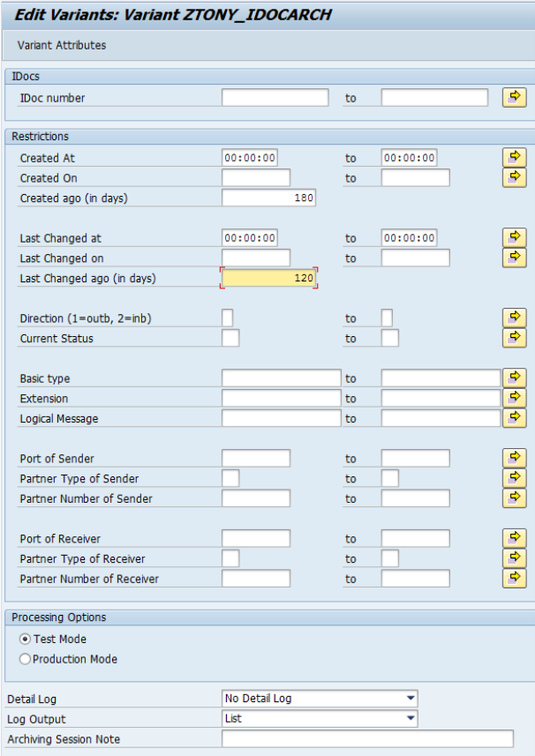Open multiple selection for Port of Sender

coord(514,458)
